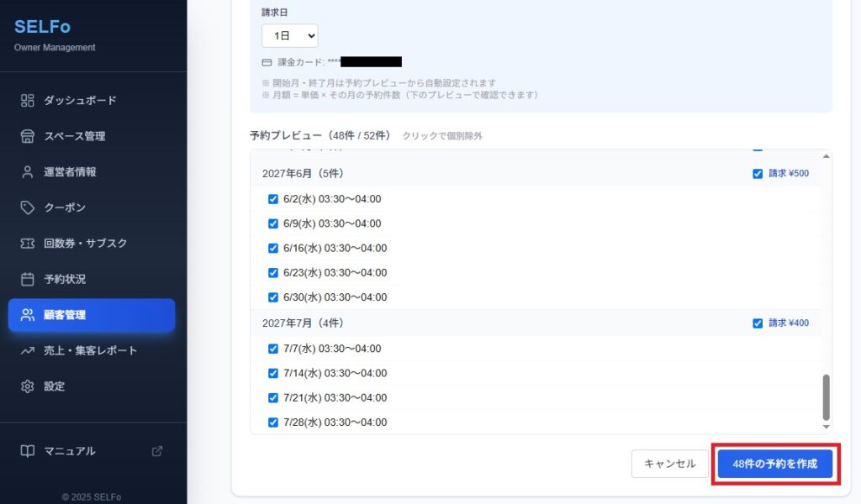Viewport: 861px width, 504px height.
Task: Click the スペース管理 store icon
Action: [28, 136]
